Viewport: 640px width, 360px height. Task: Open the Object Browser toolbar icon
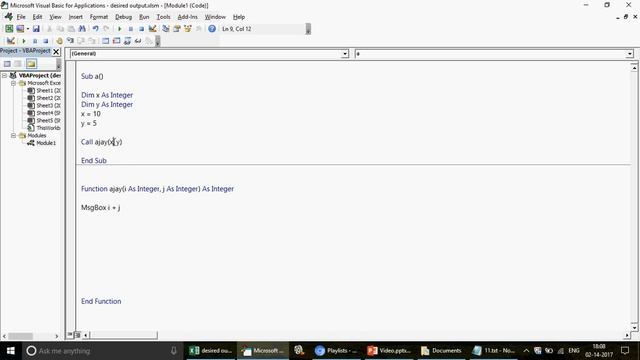[x=188, y=29]
